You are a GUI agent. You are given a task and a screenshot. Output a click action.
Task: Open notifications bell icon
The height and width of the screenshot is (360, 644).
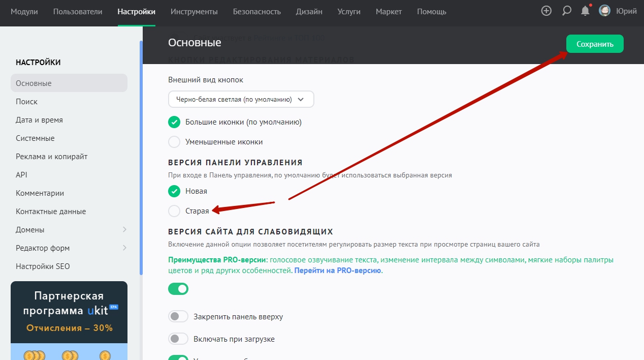point(585,11)
